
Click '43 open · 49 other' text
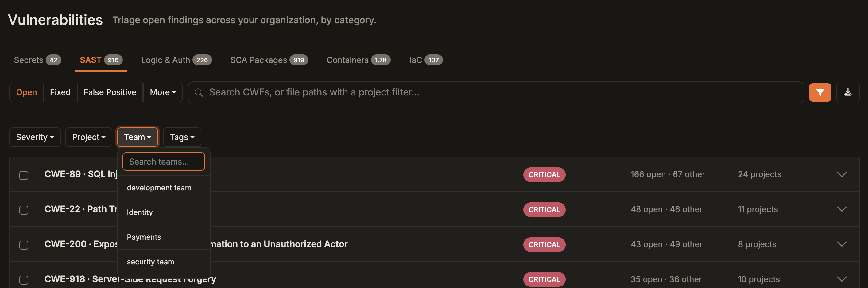click(667, 244)
